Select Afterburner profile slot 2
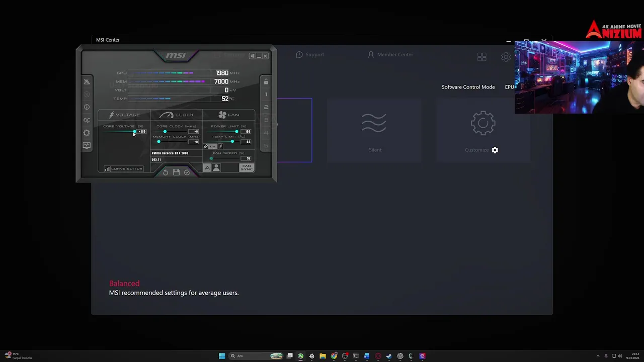644x362 pixels. pyautogui.click(x=266, y=107)
